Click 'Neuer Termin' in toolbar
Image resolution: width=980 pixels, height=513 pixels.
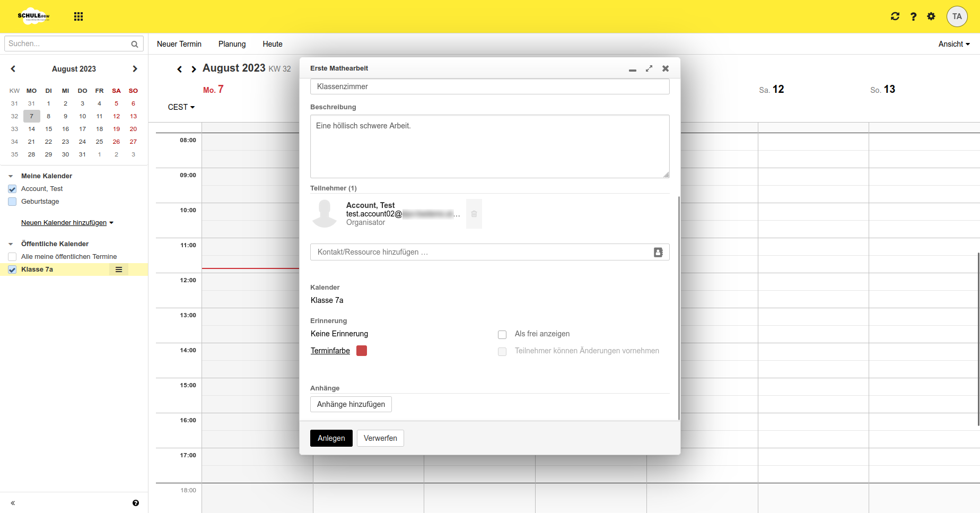(179, 44)
